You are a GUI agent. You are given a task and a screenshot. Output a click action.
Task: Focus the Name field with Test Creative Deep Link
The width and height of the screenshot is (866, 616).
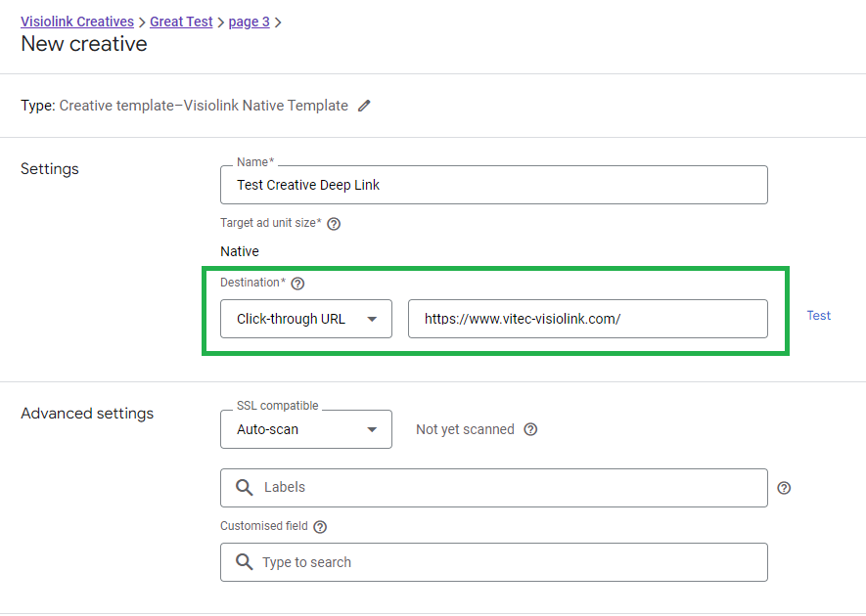[x=494, y=185]
